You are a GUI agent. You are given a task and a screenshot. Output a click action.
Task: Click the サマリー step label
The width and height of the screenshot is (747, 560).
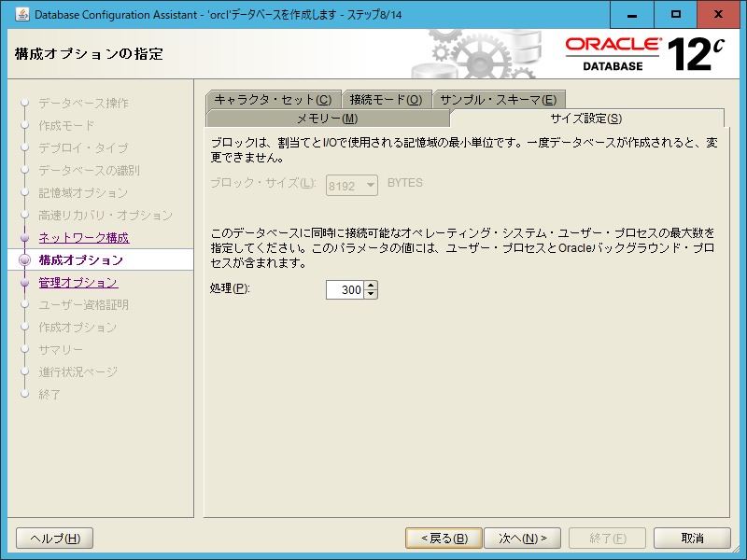click(x=61, y=349)
